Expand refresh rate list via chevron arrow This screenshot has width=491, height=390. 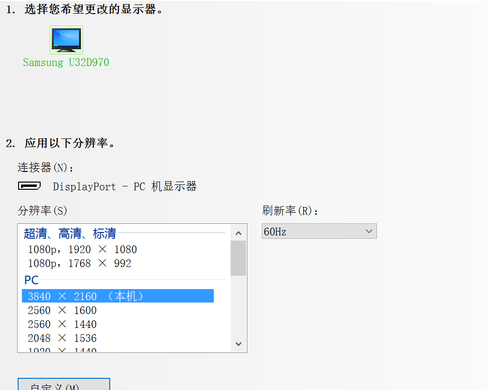tap(369, 231)
